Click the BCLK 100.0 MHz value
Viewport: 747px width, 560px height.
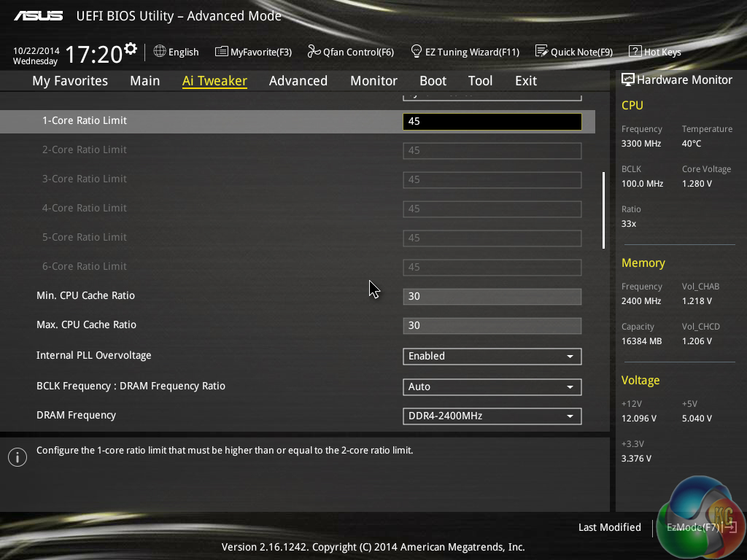tap(642, 183)
